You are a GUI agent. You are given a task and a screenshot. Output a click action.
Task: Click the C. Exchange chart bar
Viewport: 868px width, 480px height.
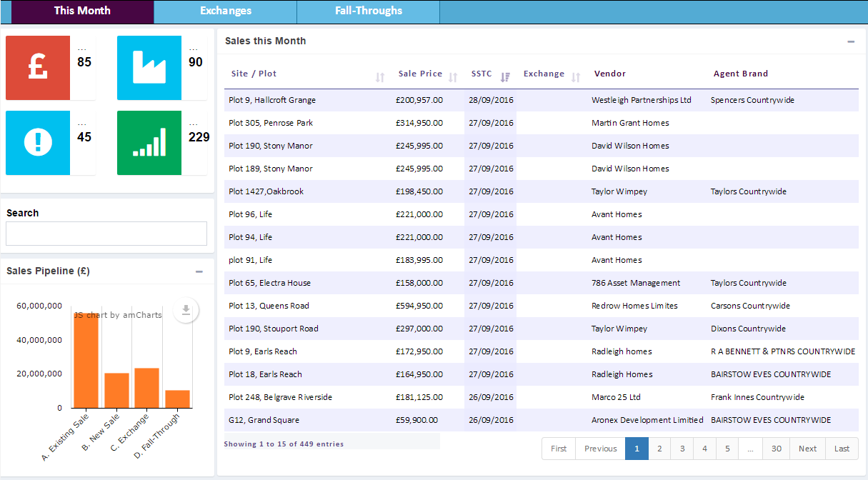(146, 388)
